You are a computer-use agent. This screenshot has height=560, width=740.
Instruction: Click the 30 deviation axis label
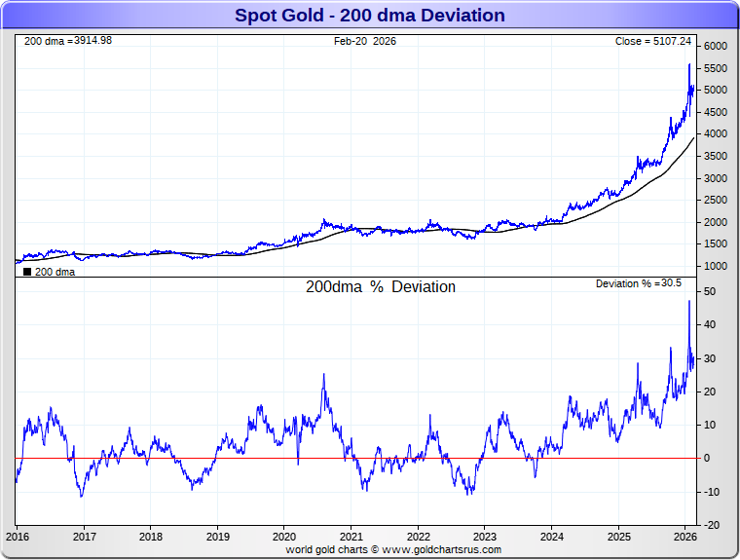pos(710,358)
